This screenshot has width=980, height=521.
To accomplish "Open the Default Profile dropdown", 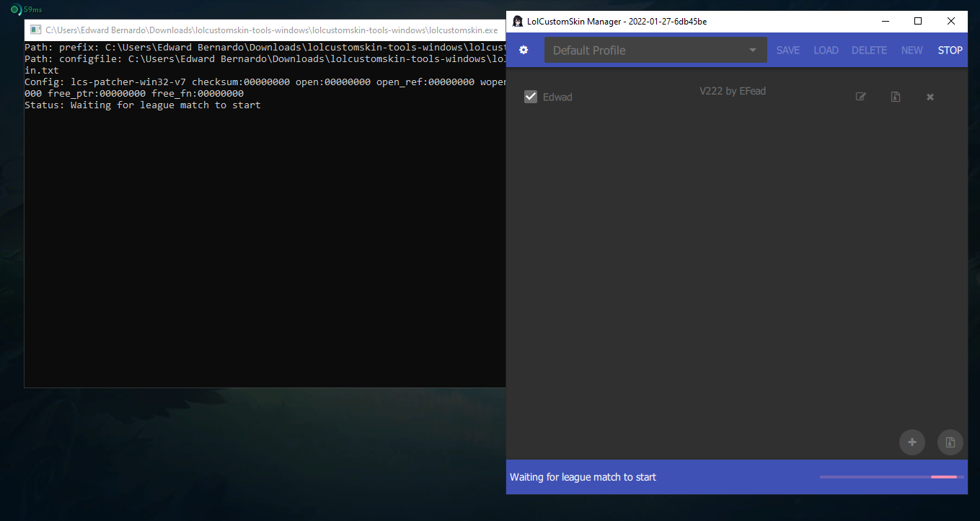I will click(x=655, y=50).
